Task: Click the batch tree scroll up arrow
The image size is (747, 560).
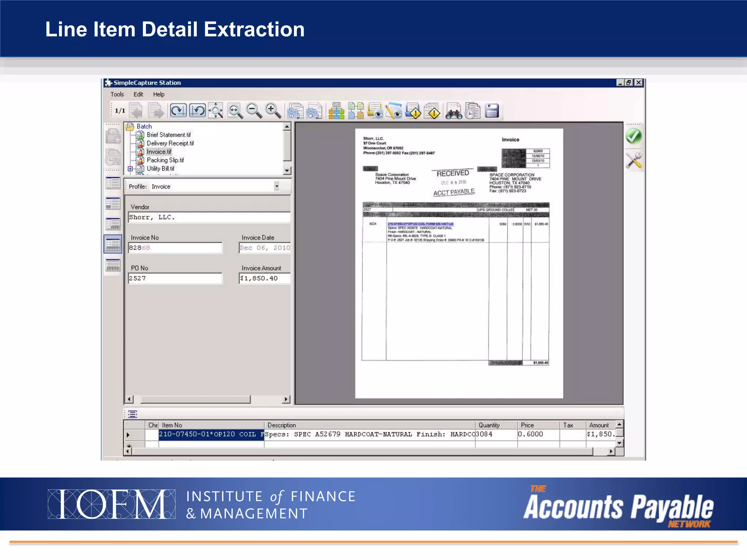Action: point(287,127)
